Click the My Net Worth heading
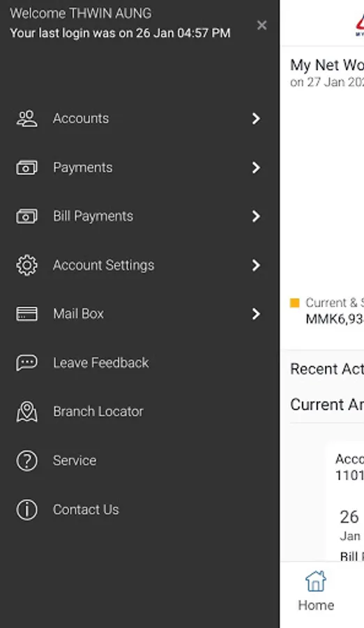This screenshot has height=628, width=364. [327, 65]
